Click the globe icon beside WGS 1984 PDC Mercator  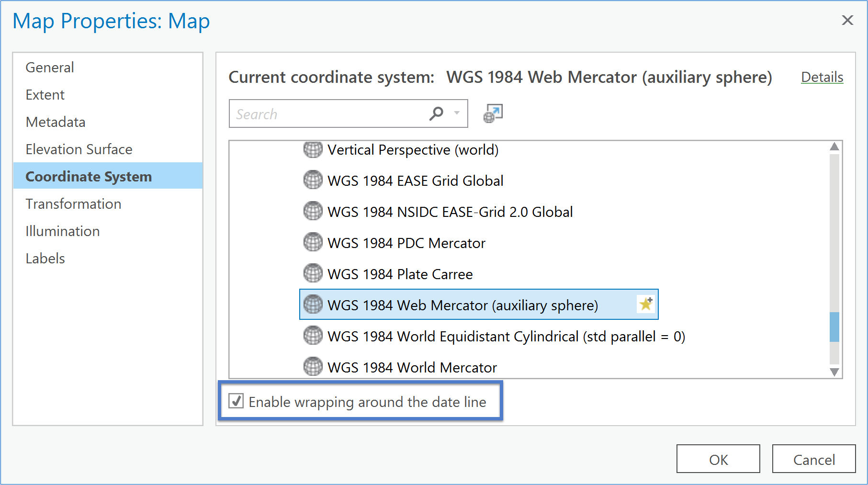tap(313, 243)
